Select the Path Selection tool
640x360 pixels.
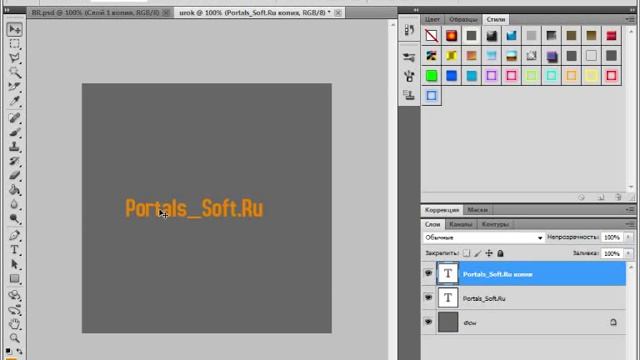[x=15, y=264]
